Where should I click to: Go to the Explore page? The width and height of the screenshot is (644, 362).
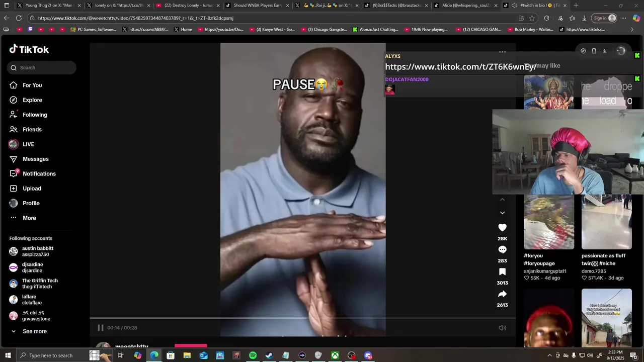(x=32, y=100)
